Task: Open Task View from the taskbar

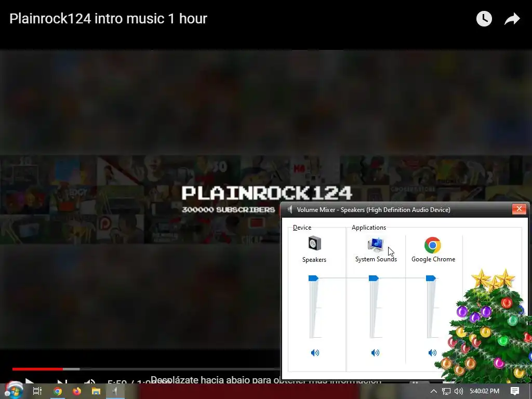Action: click(x=37, y=391)
